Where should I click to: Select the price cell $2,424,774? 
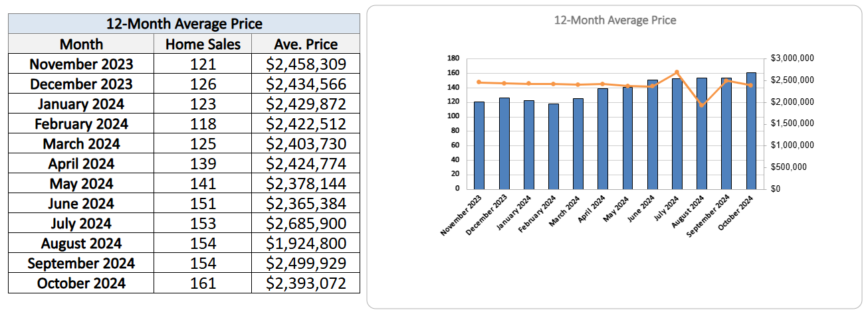tap(306, 163)
